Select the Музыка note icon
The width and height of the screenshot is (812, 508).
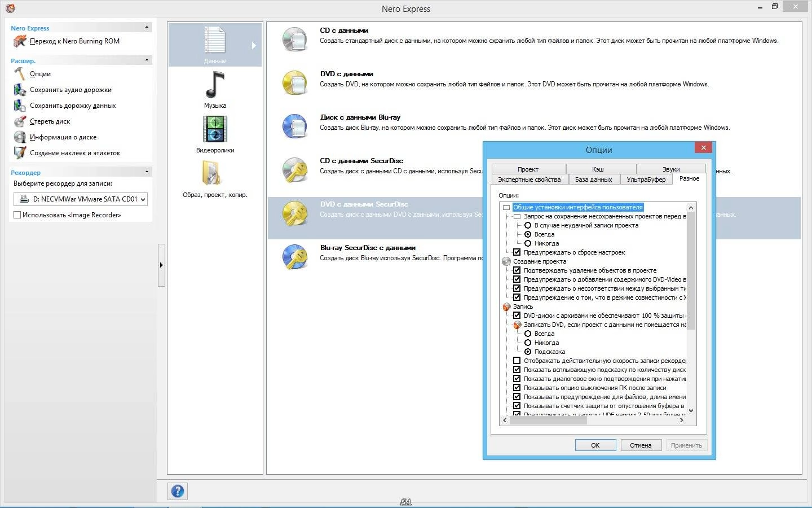pyautogui.click(x=215, y=85)
